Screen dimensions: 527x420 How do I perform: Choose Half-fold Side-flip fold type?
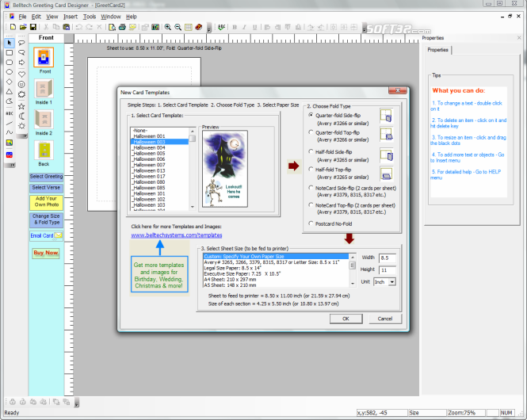311,151
